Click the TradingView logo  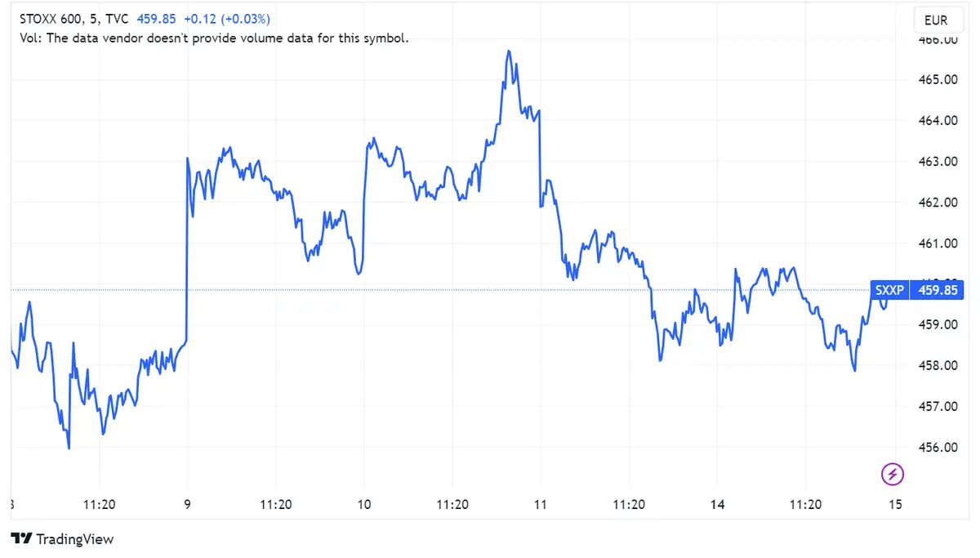[64, 539]
